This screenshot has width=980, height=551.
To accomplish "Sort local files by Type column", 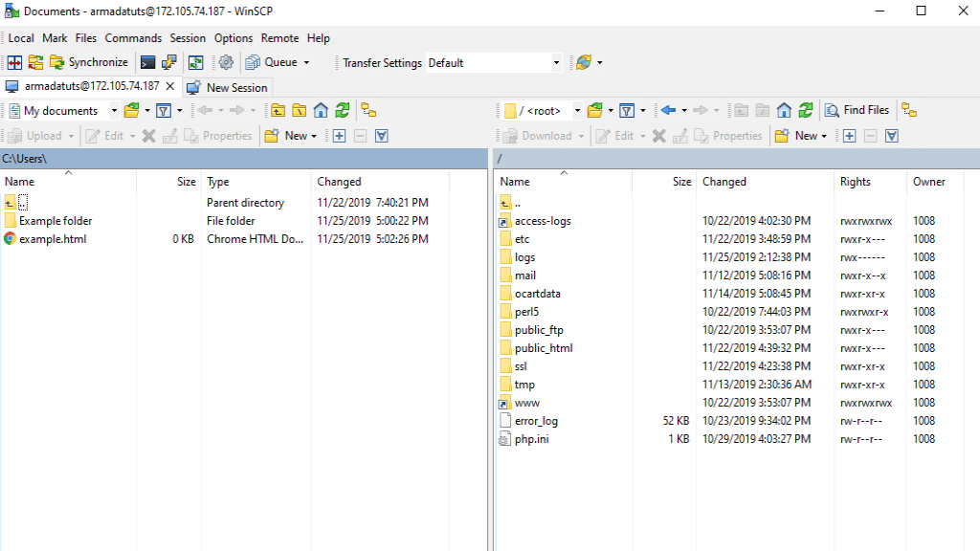I will click(256, 182).
